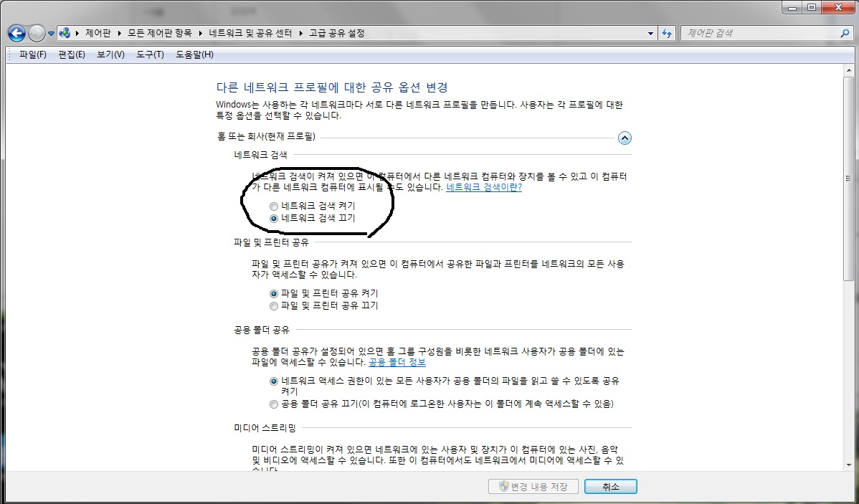Click the 취소 button

click(611, 487)
